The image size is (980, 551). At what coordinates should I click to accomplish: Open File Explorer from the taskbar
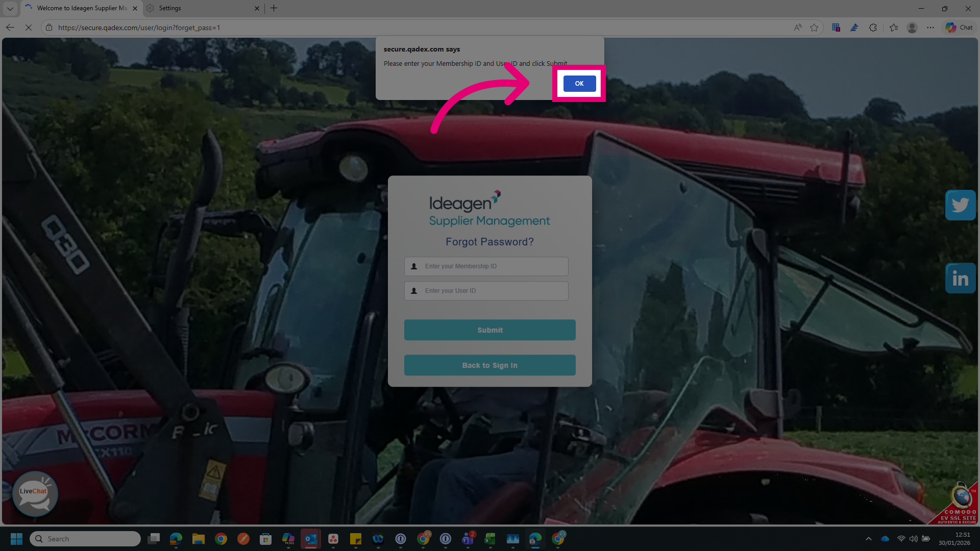pos(199,539)
